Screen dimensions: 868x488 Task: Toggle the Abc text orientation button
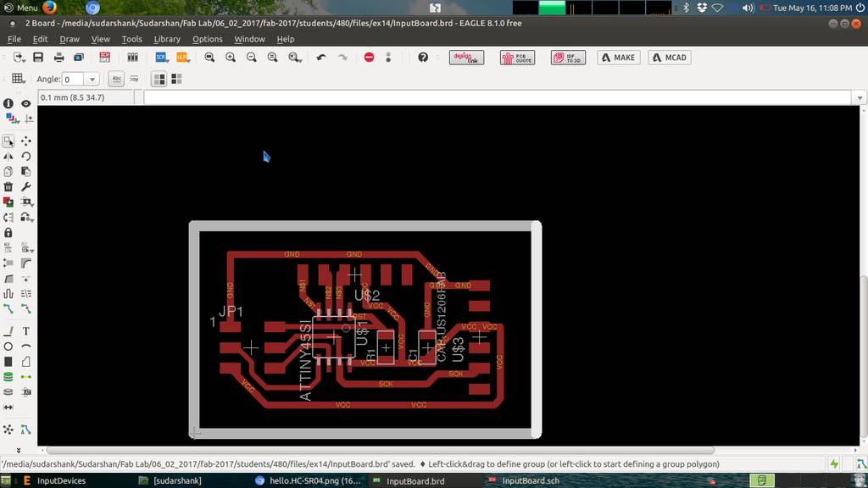[116, 79]
